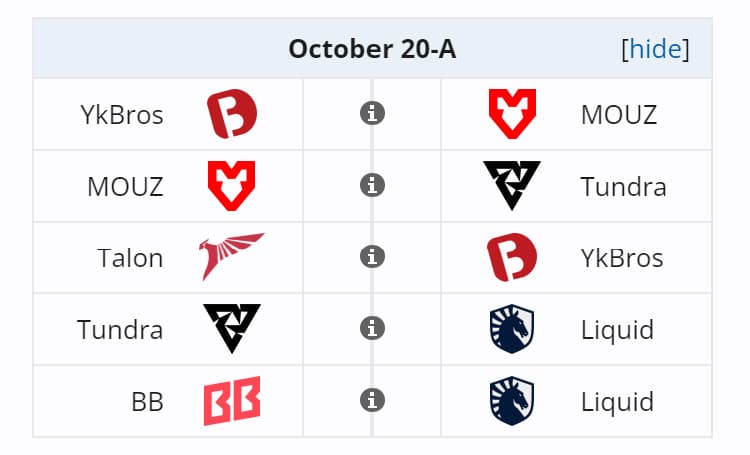Click Liquid logo in BB vs Liquid row
The height and width of the screenshot is (455, 750).
tap(512, 401)
